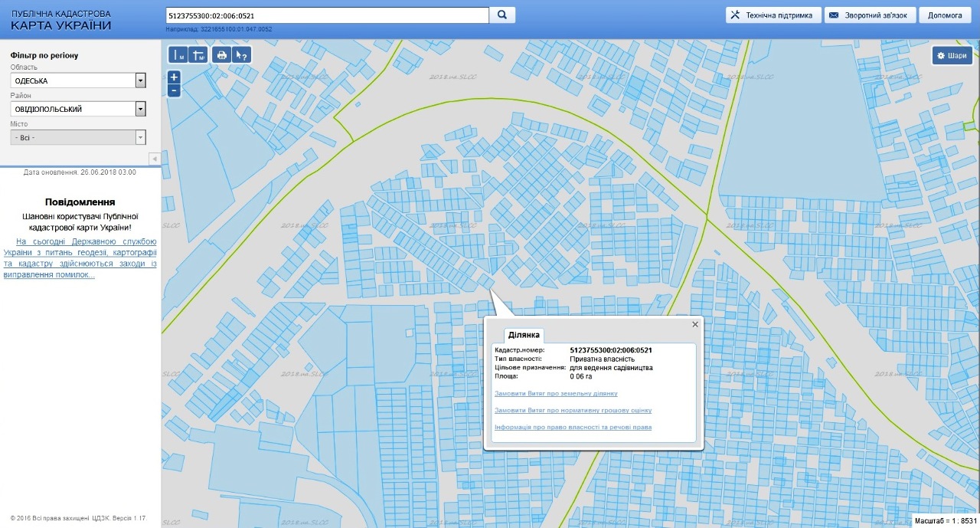This screenshot has width=980, height=528.
Task: Zoom out the map with minus button
Action: point(174,90)
